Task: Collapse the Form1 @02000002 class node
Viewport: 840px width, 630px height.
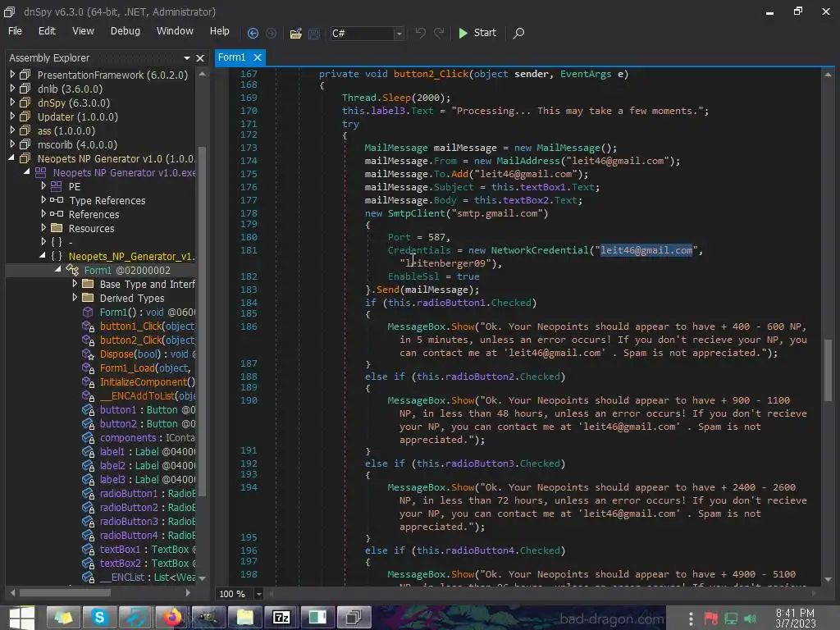Action: point(57,269)
